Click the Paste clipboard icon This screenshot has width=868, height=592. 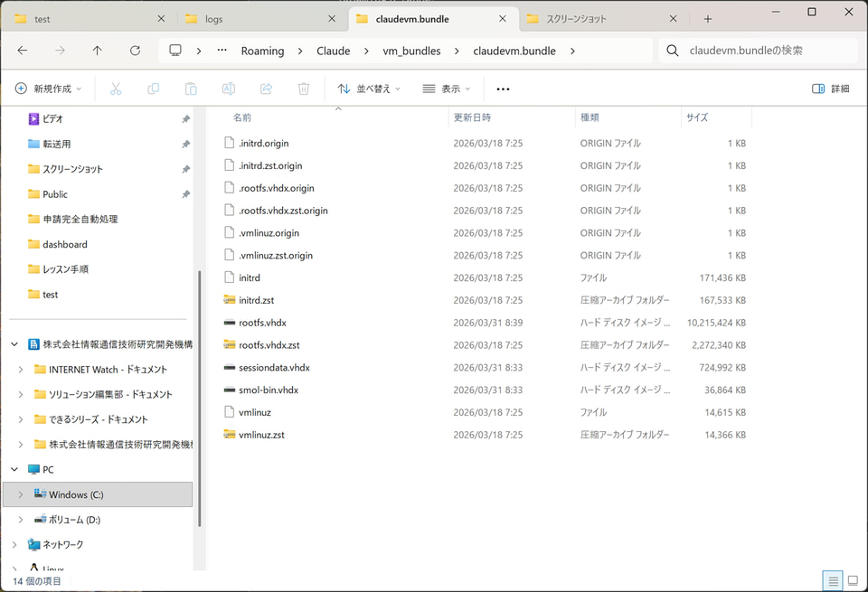(x=191, y=89)
